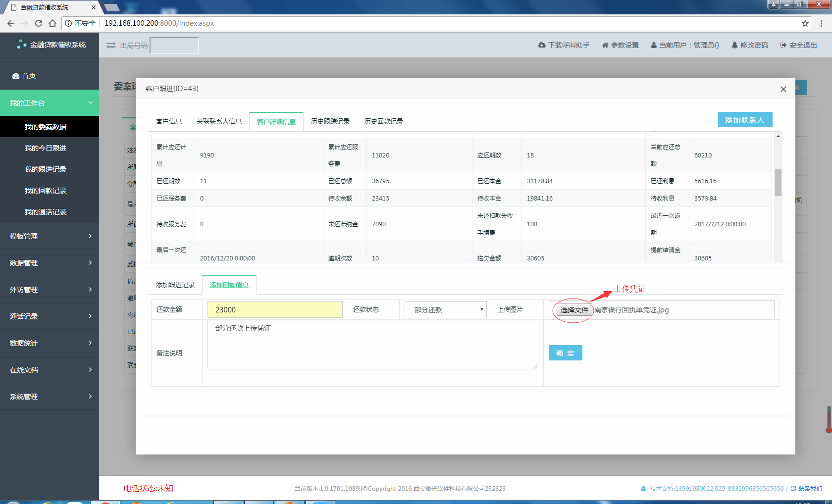Click the 技术支持 phone number text
The image size is (832, 504).
717,488
